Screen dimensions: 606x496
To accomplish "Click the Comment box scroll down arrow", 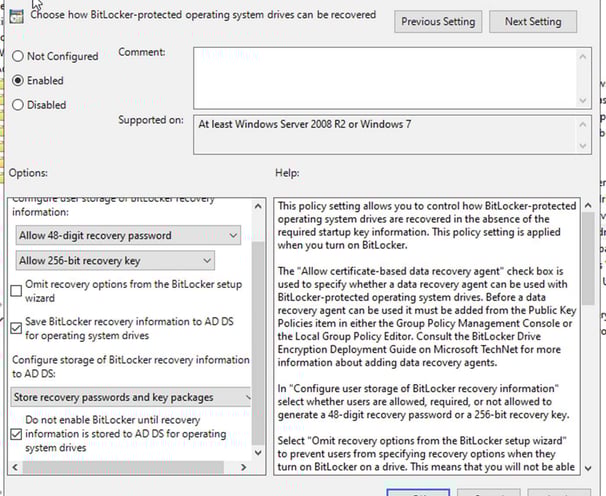I will (x=583, y=101).
